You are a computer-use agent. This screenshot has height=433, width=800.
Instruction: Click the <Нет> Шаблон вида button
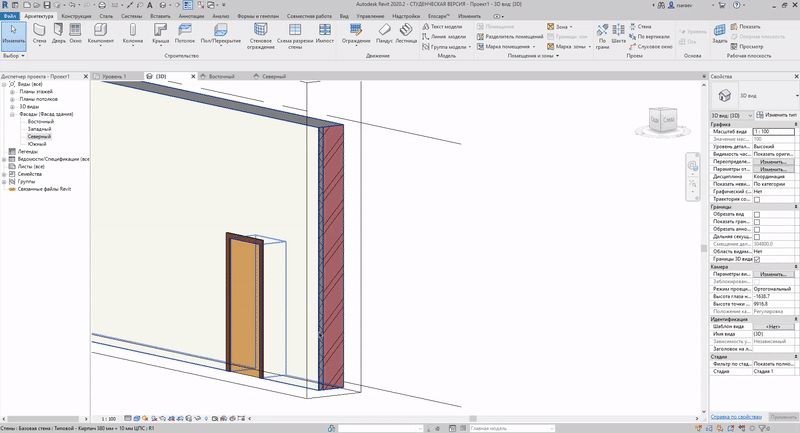tap(773, 327)
